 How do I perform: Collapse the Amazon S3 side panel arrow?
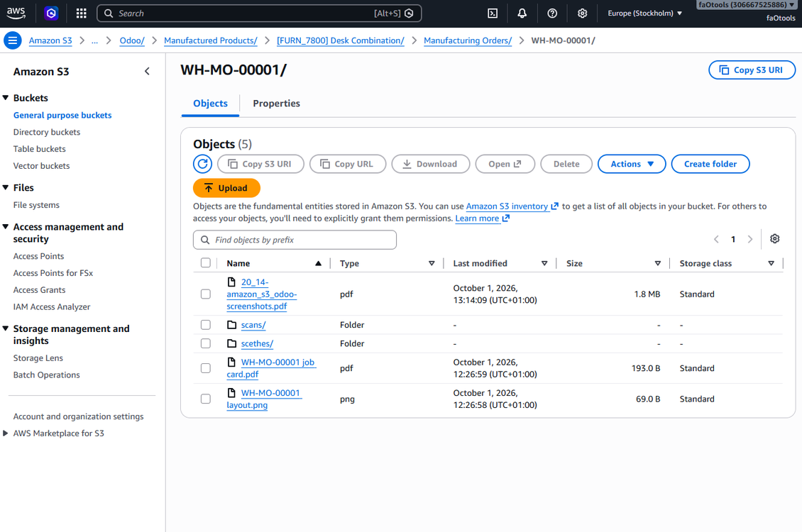[148, 72]
